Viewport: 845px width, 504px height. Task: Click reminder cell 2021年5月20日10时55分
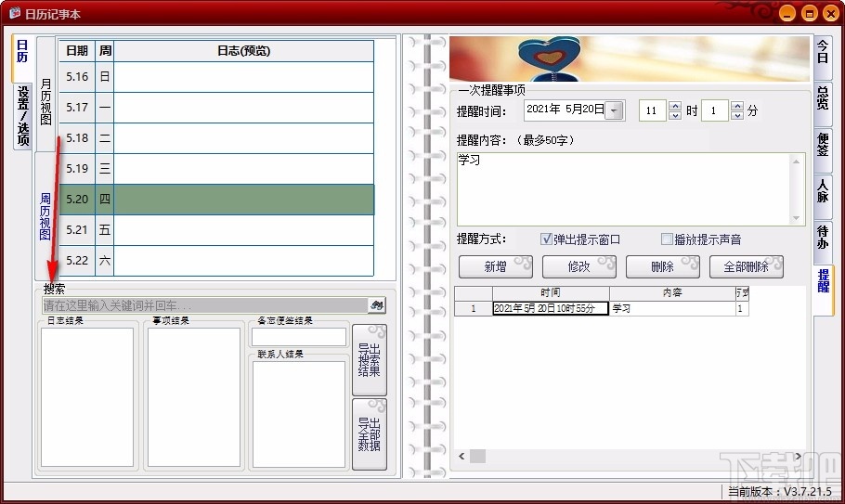pyautogui.click(x=551, y=308)
